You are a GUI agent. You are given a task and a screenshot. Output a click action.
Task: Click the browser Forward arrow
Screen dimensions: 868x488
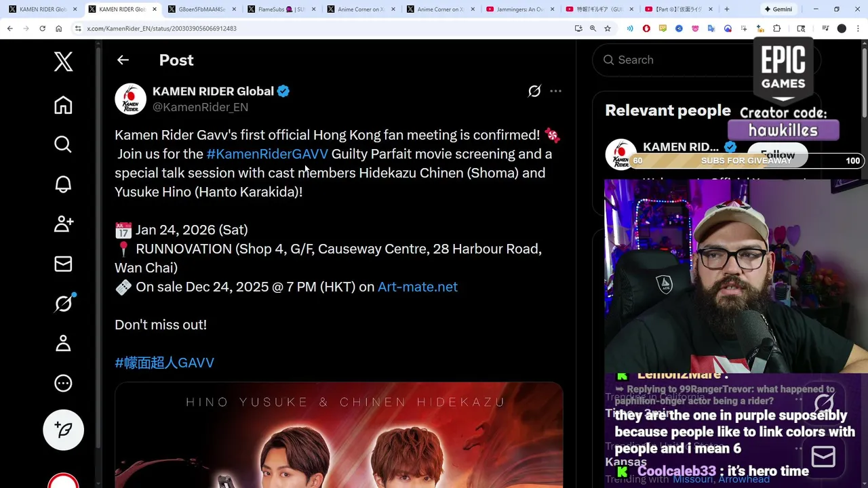coord(26,28)
